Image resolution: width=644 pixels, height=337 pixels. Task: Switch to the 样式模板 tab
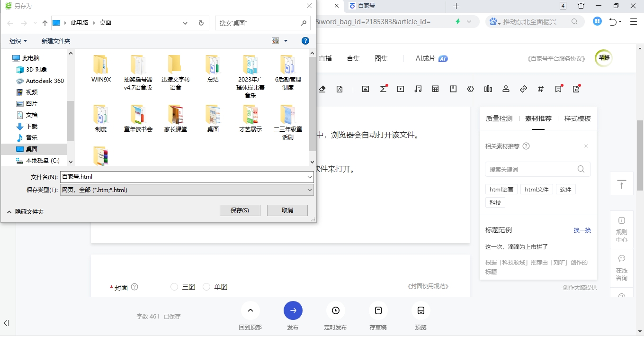tap(578, 118)
